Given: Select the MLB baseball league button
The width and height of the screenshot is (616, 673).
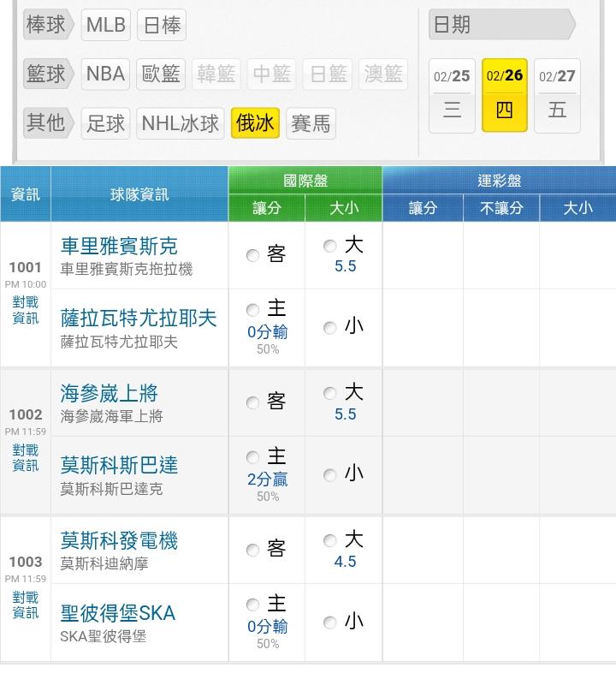Looking at the screenshot, I should [x=105, y=25].
